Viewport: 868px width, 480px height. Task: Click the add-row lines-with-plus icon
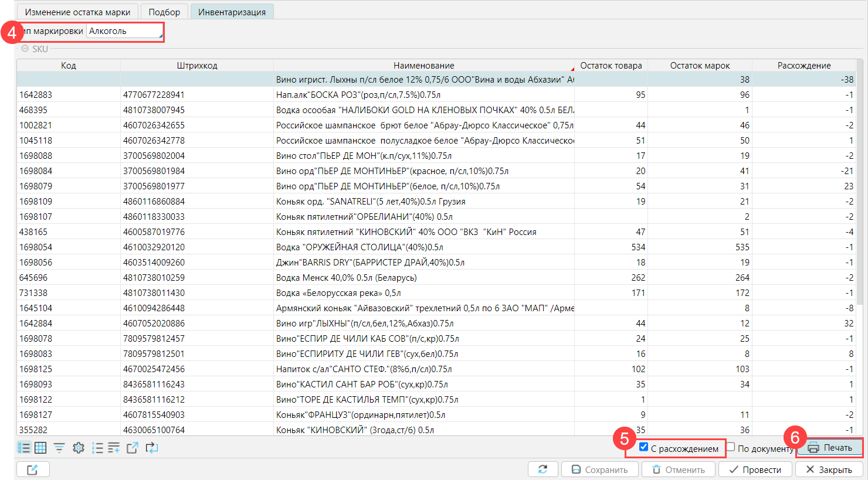coord(114,448)
